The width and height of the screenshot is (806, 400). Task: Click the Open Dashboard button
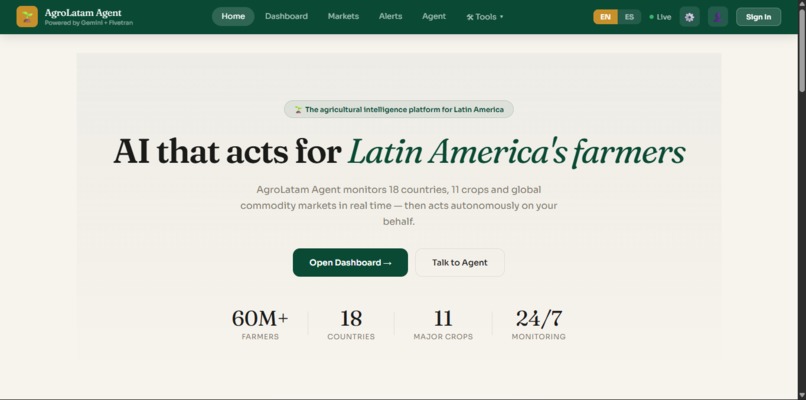tap(350, 263)
